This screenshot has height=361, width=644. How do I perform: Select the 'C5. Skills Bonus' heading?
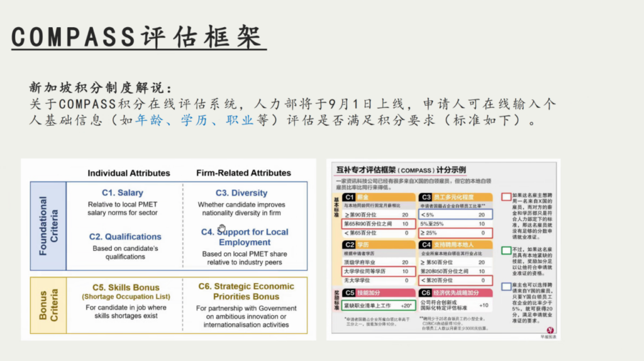pyautogui.click(x=126, y=287)
